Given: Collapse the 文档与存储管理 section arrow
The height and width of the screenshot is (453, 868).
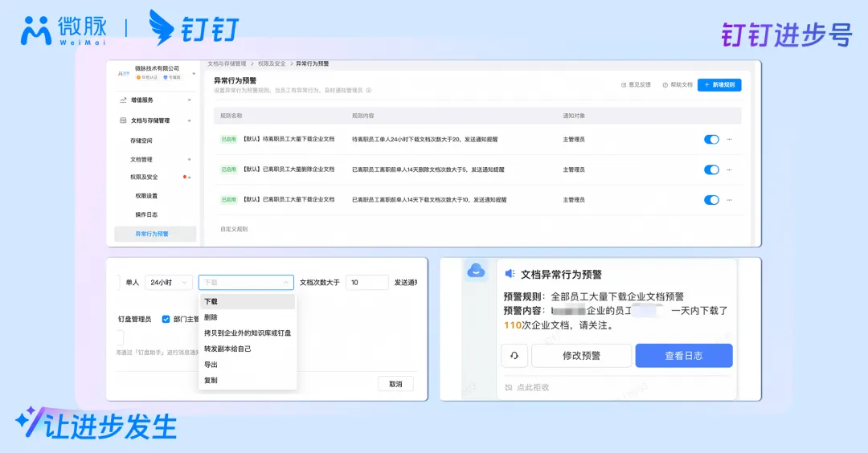Looking at the screenshot, I should click(x=190, y=120).
